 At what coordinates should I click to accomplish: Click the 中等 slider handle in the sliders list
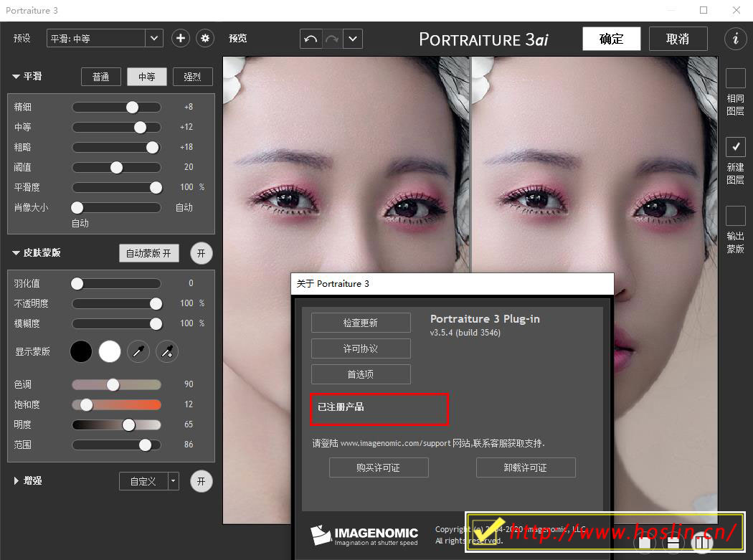pos(141,128)
